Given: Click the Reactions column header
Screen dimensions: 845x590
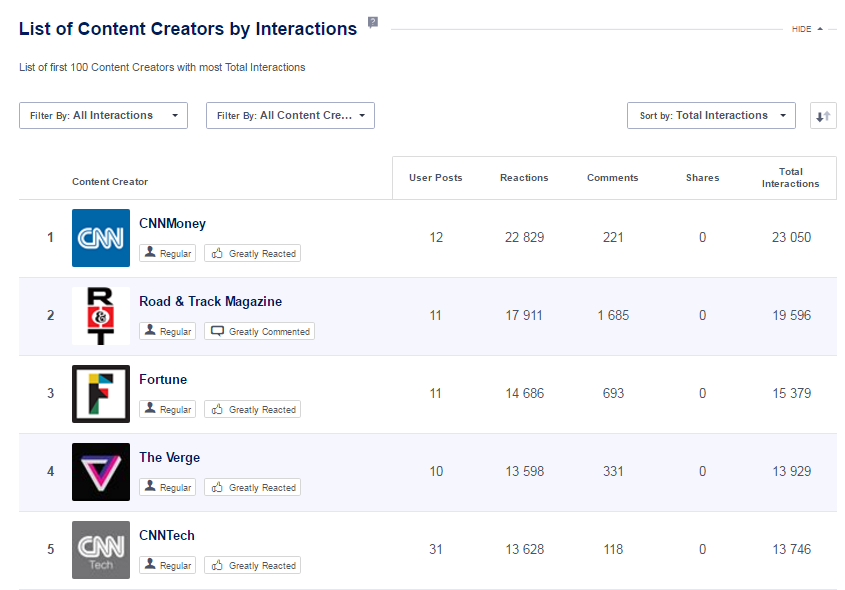Looking at the screenshot, I should [x=524, y=177].
